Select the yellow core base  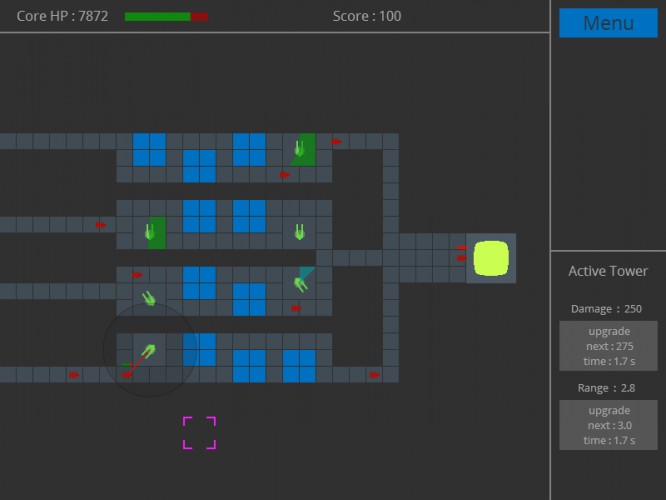491,258
